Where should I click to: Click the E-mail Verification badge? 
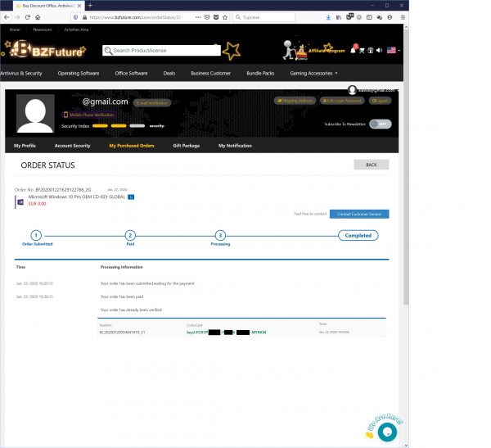pos(152,103)
